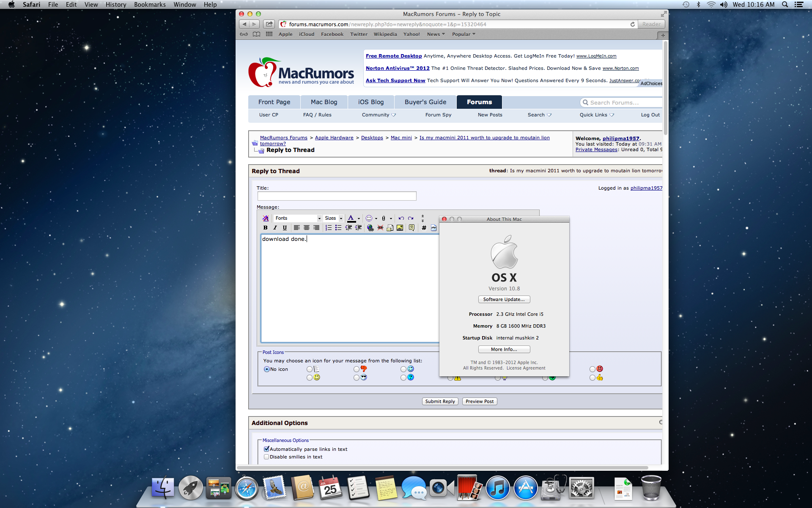Uncheck 'Automatically parse links in text'
This screenshot has height=508, width=812.
coord(266,449)
